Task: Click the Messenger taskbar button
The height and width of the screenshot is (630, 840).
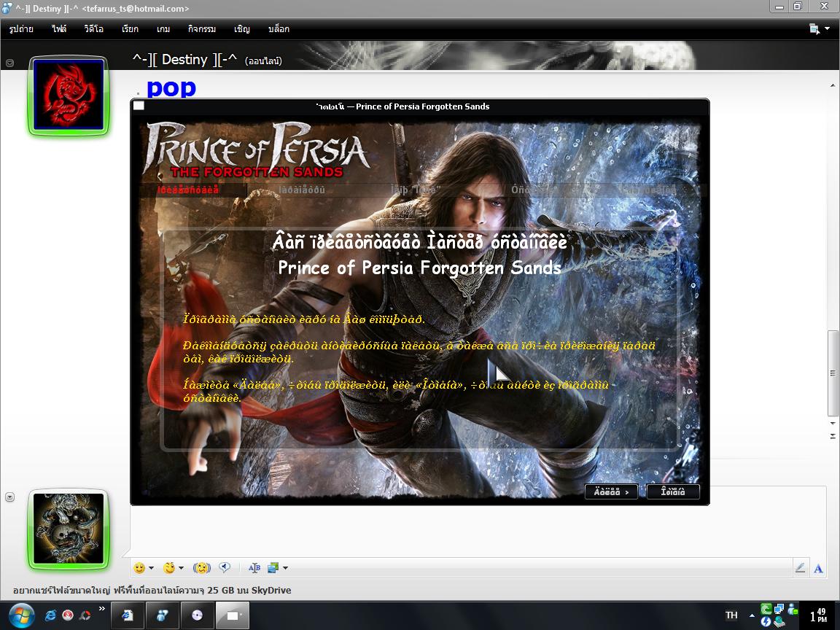Action: coord(163,615)
